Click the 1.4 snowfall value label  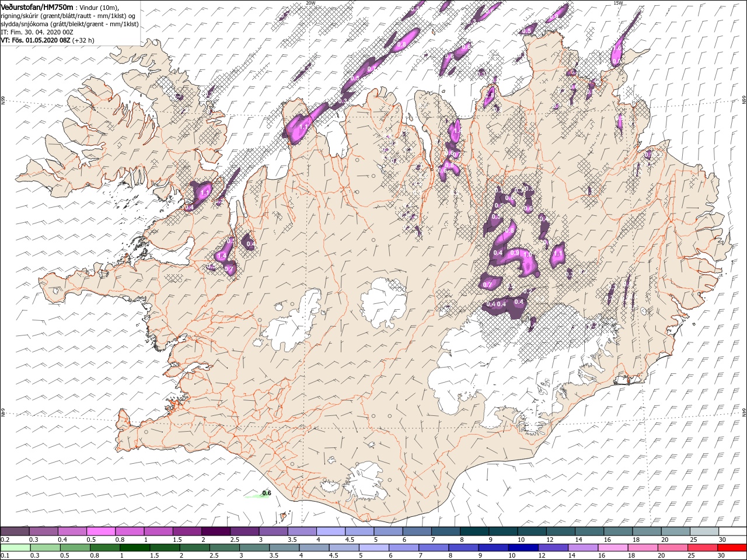[x=221, y=256]
